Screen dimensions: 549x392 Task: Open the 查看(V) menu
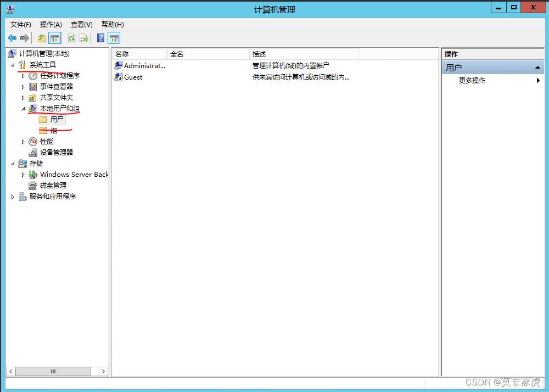[82, 25]
